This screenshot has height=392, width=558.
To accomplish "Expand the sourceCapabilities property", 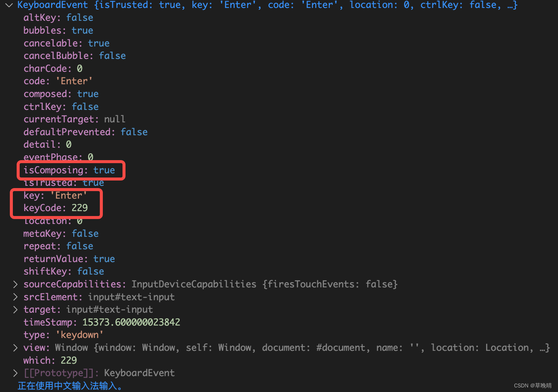I will [15, 284].
